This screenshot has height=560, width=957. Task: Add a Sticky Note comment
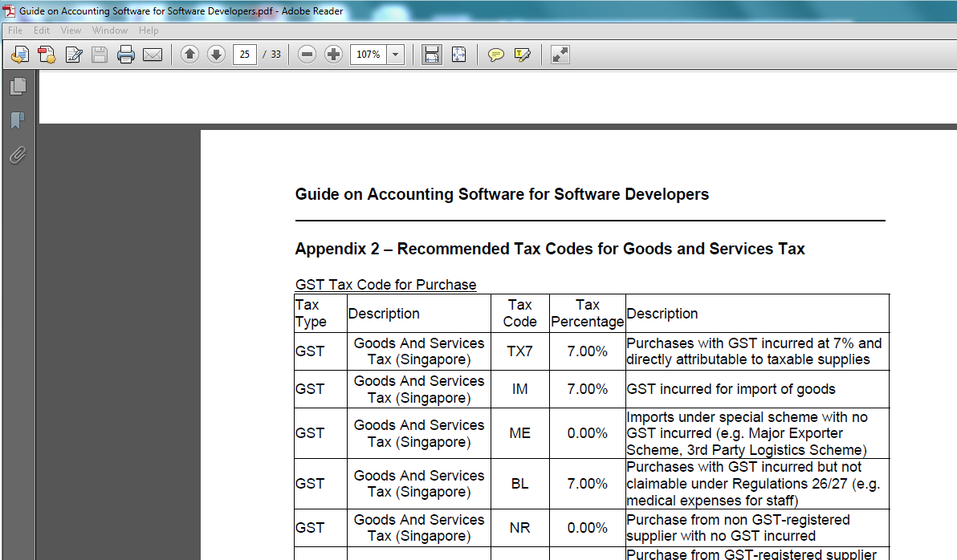click(496, 55)
